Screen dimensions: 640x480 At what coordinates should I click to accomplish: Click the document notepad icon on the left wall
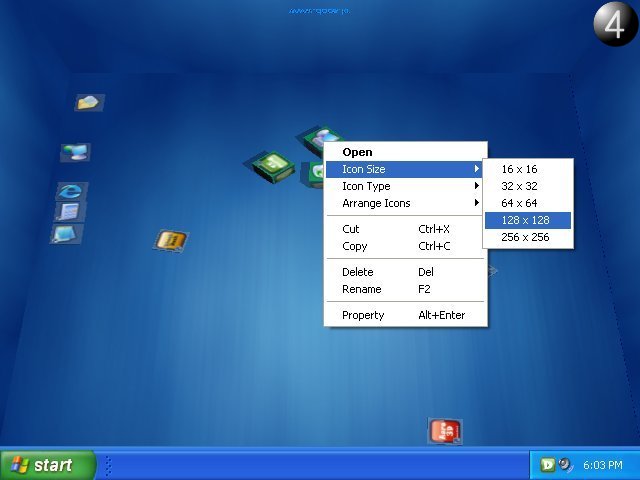70,211
